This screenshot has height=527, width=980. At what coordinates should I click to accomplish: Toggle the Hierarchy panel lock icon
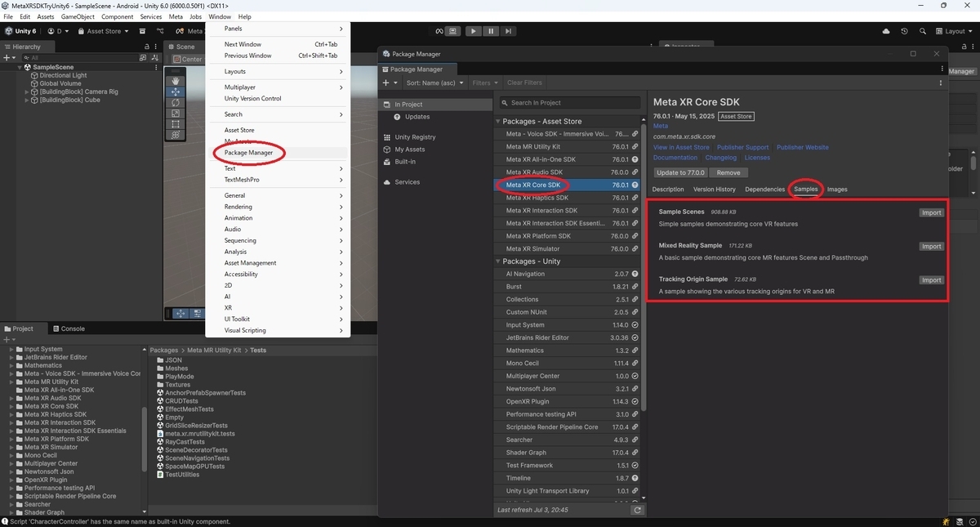click(x=146, y=47)
